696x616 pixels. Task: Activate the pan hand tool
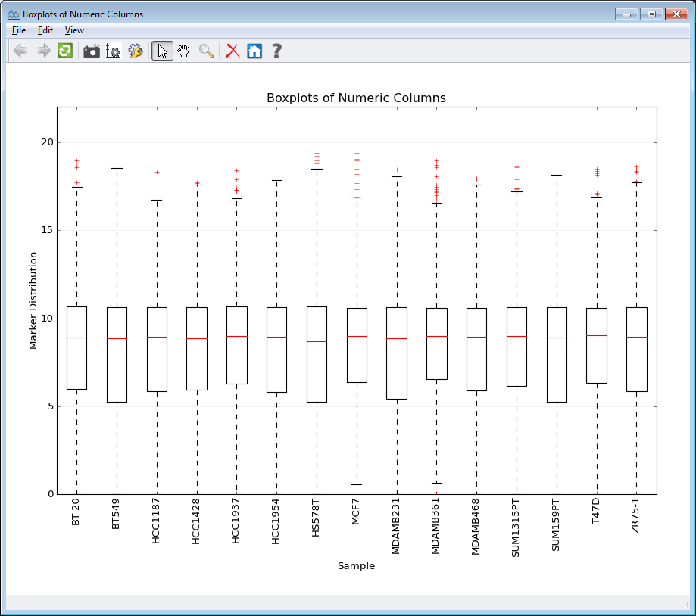click(183, 51)
